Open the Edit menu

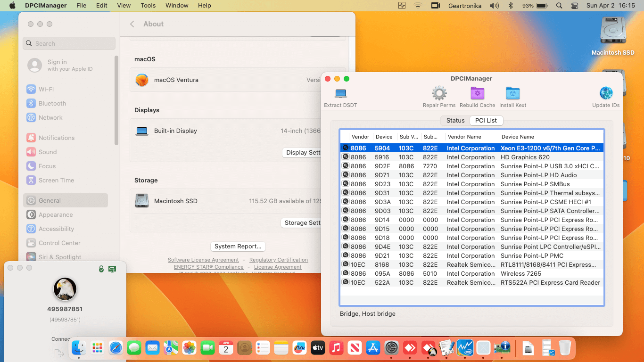pos(102,6)
